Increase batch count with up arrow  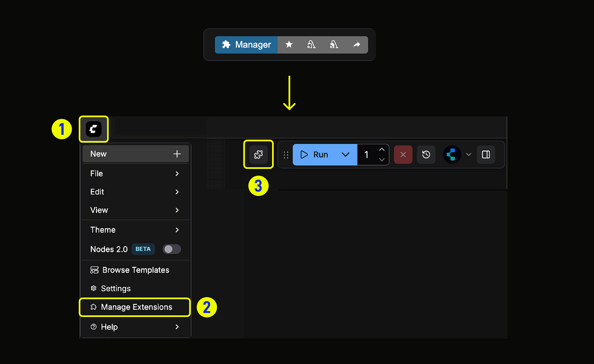(382, 149)
